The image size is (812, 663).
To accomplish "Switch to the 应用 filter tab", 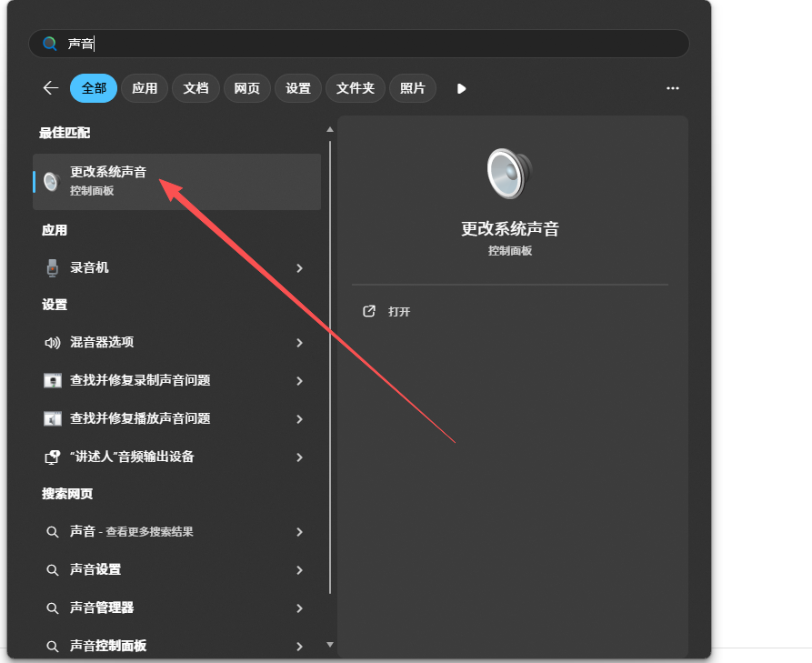I will click(x=145, y=87).
